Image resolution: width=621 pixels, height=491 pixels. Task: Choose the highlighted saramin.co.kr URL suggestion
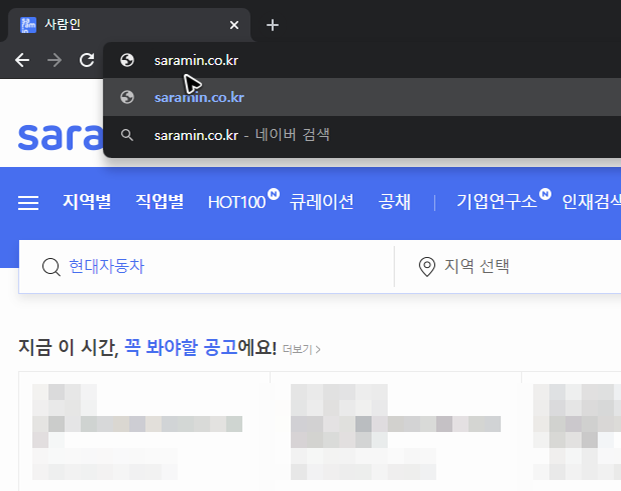click(362, 97)
